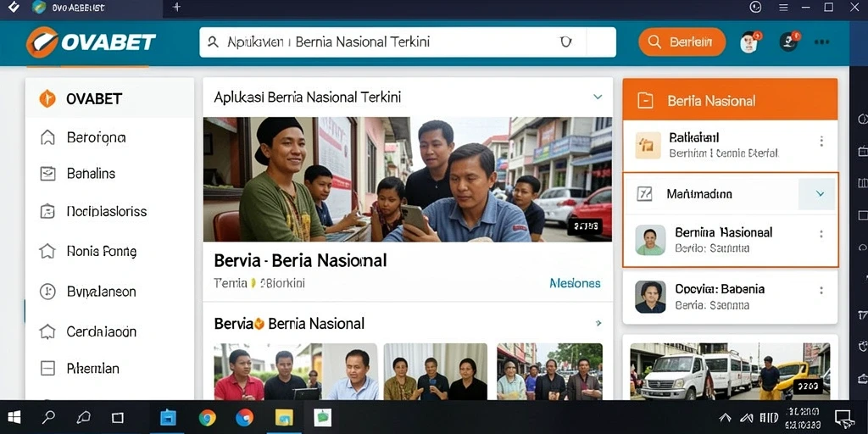
Task: Open Cocvian: Babania list entry
Action: pos(730,297)
